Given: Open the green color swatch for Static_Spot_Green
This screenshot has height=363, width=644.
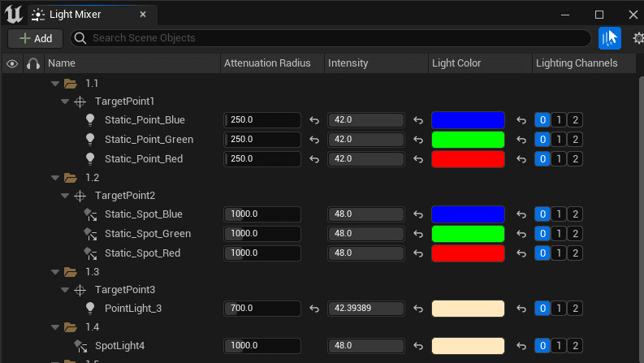Looking at the screenshot, I should coord(468,233).
